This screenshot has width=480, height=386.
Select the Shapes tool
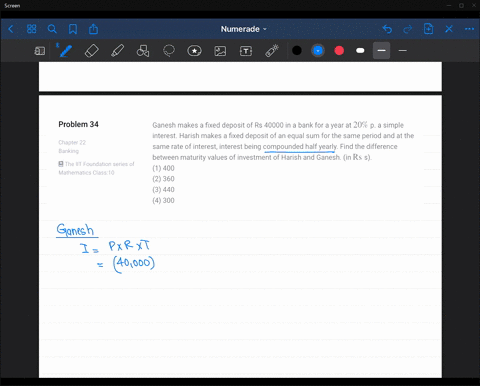coord(143,51)
